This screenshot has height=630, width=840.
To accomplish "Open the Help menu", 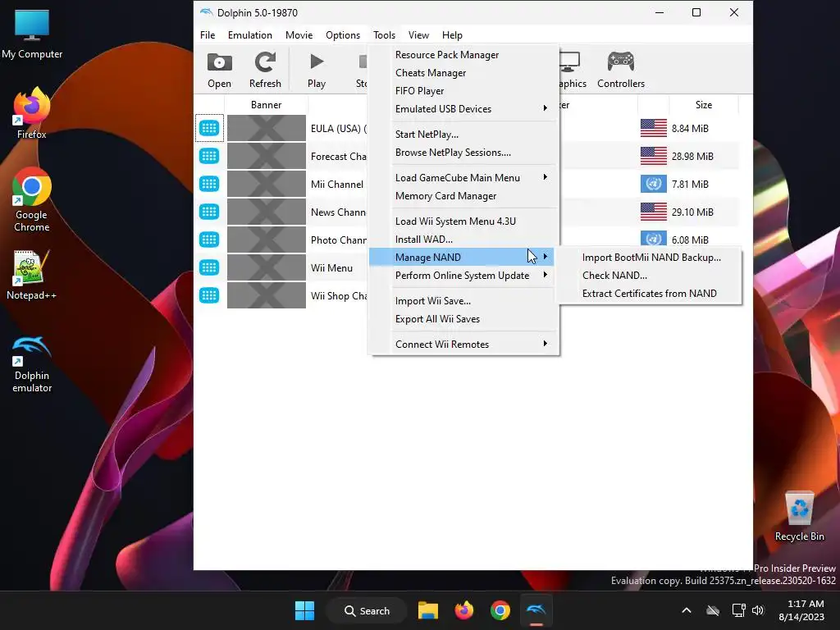I will click(452, 34).
